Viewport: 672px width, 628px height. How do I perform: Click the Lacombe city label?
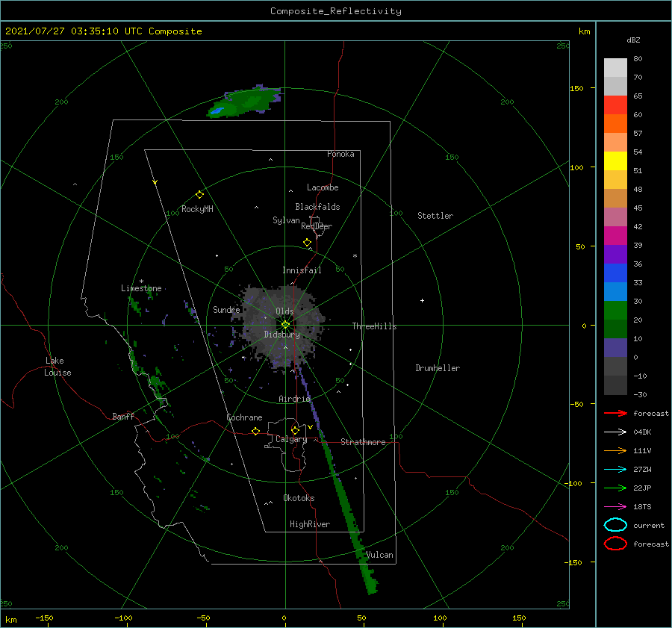pos(323,187)
